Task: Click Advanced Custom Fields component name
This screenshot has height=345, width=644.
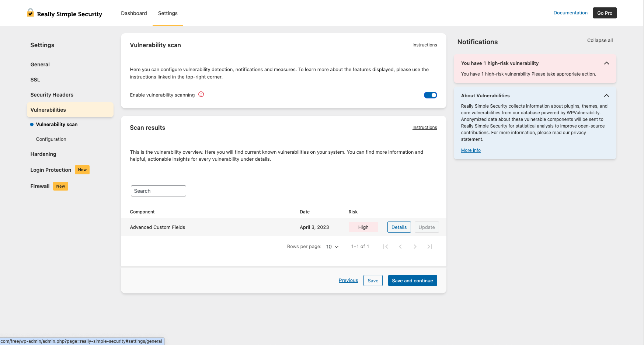Action: point(157,227)
